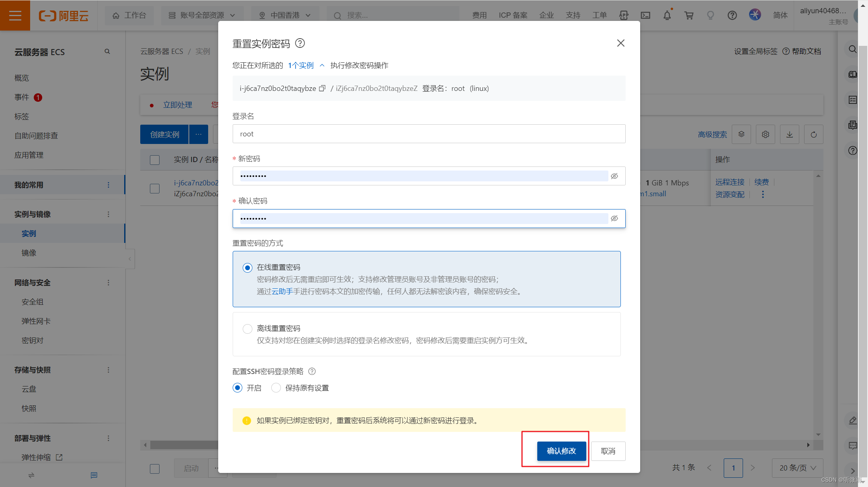Viewport: 868px width, 487px height.
Task: Click the horizontal table scrollbar
Action: 185,445
